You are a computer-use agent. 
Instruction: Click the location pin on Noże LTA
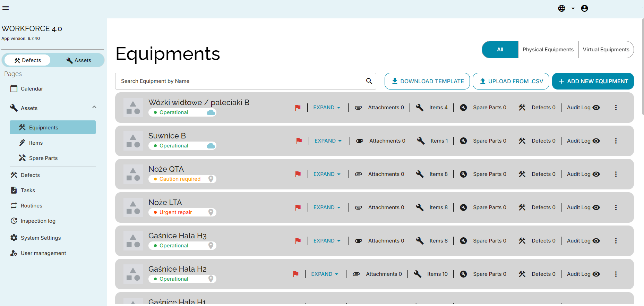pos(211,212)
